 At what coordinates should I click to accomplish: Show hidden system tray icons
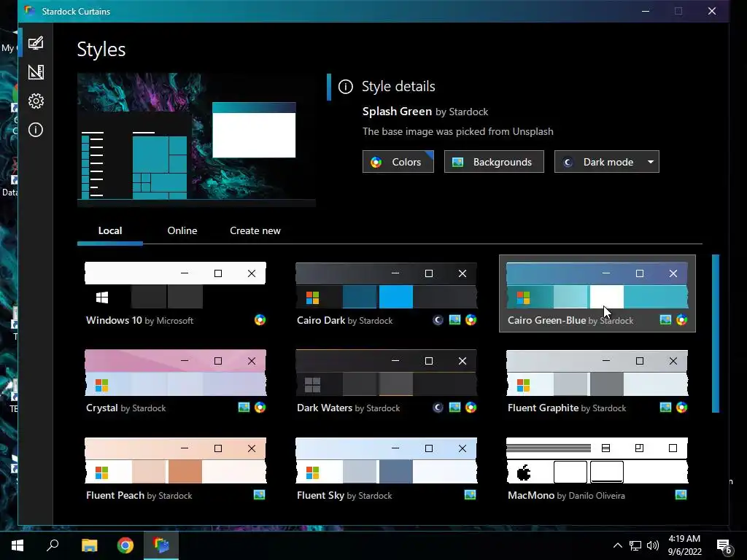[x=617, y=545]
